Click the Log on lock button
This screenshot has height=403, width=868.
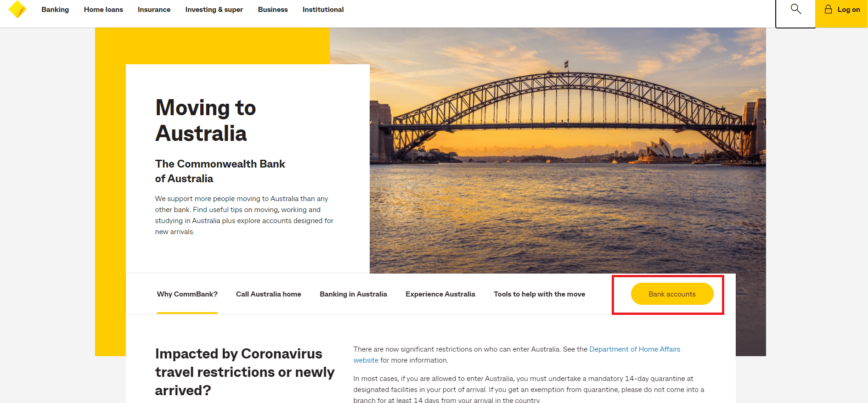[842, 10]
